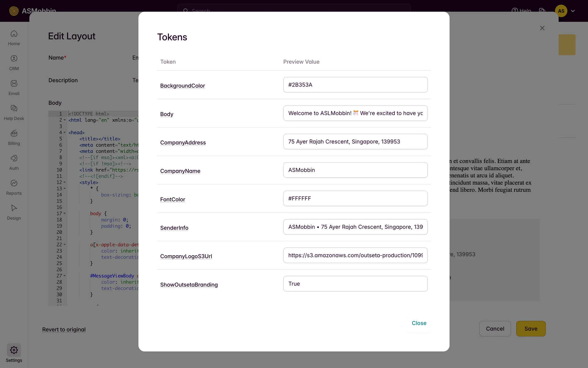Collapse code fold arrow on line 4
Viewport: 588px width, 368px height.
(65, 132)
